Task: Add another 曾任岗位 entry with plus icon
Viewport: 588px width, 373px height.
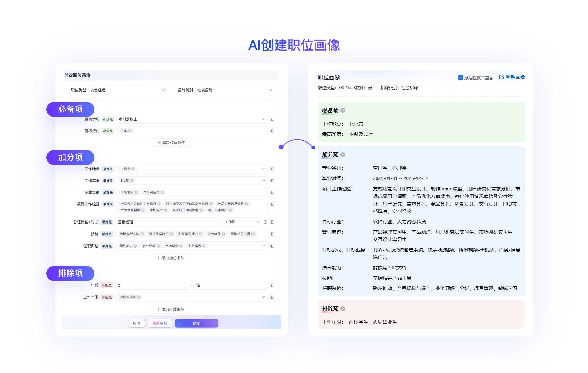Action: (265, 222)
